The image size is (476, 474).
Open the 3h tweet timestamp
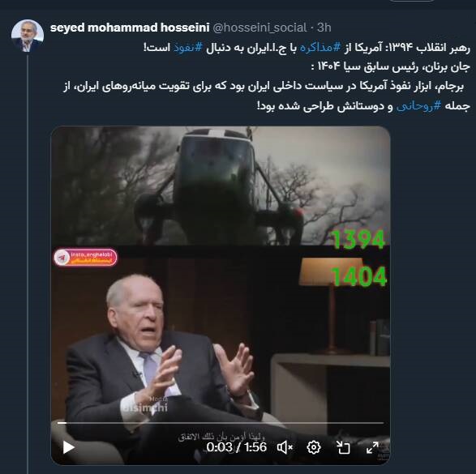tap(324, 28)
